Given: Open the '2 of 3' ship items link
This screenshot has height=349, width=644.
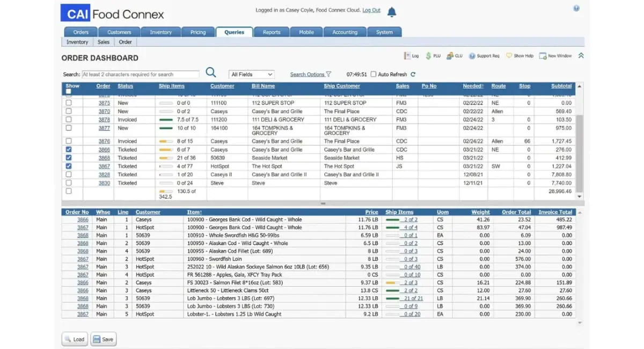Looking at the screenshot, I should 411,282.
